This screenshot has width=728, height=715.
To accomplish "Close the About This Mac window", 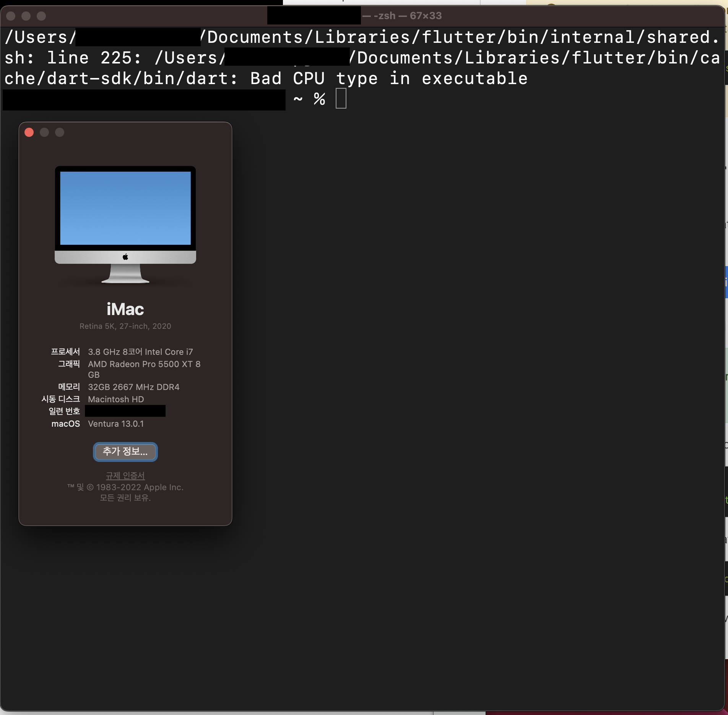I will [29, 132].
